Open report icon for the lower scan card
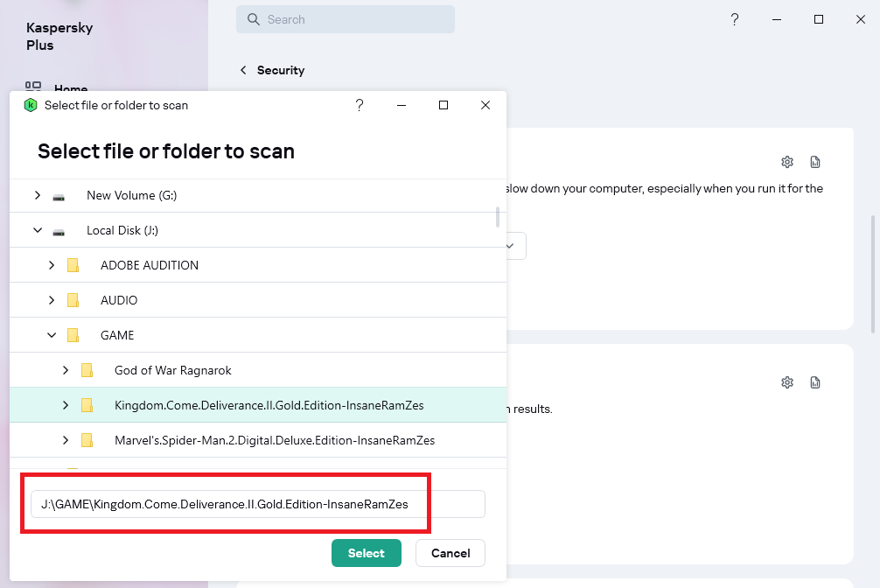Viewport: 880px width, 588px height. (815, 382)
